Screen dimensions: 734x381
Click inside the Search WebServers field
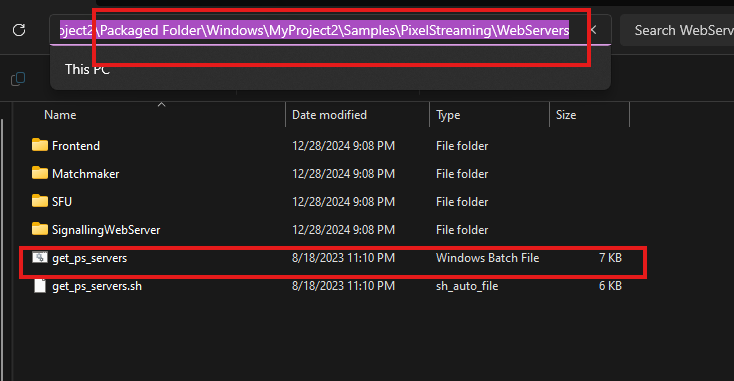[x=677, y=30]
